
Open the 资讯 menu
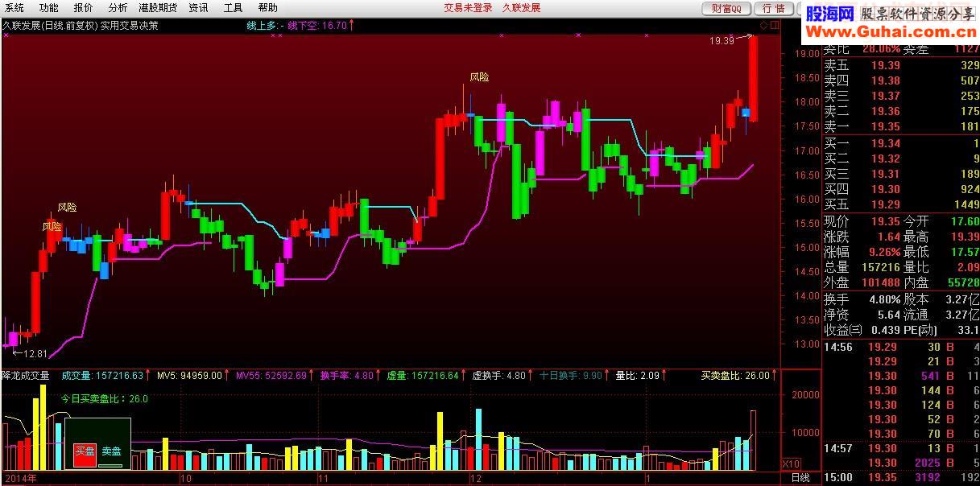[198, 8]
